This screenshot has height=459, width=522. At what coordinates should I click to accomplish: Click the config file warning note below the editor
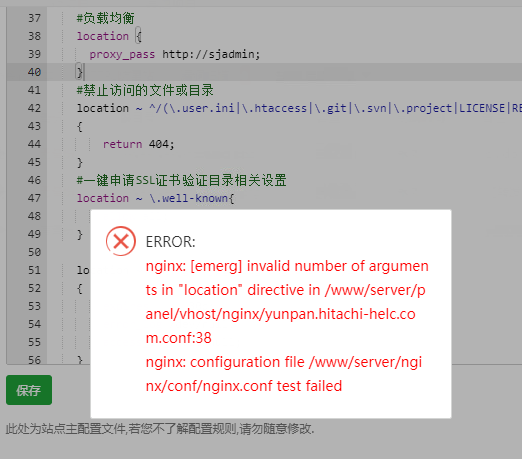coord(160,429)
